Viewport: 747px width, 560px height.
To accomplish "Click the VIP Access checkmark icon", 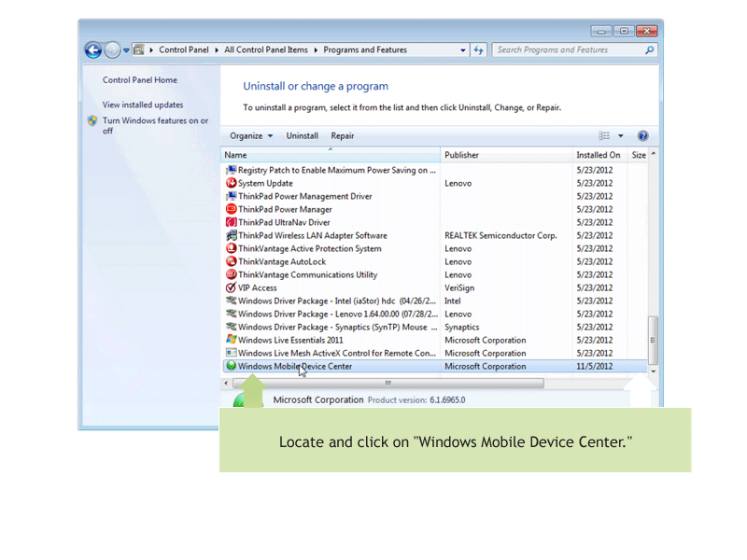I will (231, 287).
